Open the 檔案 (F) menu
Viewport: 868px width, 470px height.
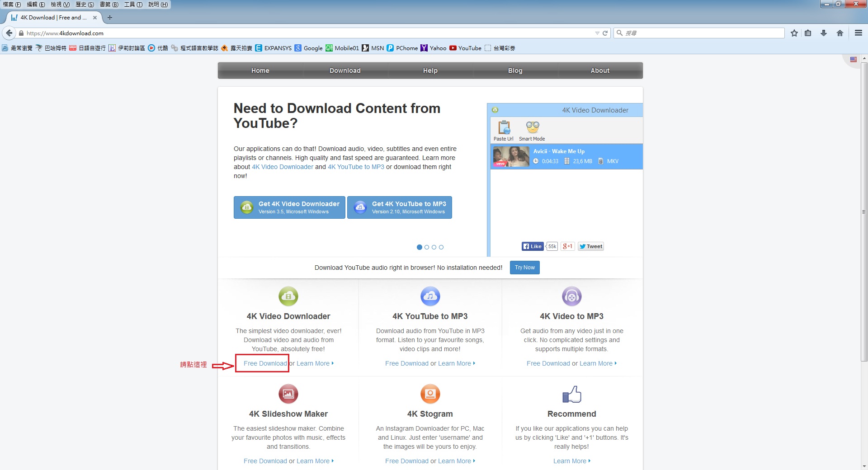pos(12,4)
